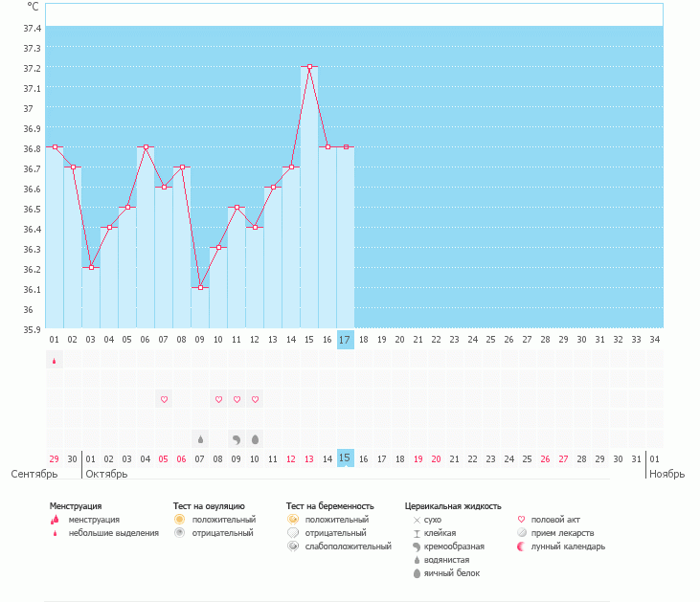Click cycle day 34 on the axis

coord(654,339)
